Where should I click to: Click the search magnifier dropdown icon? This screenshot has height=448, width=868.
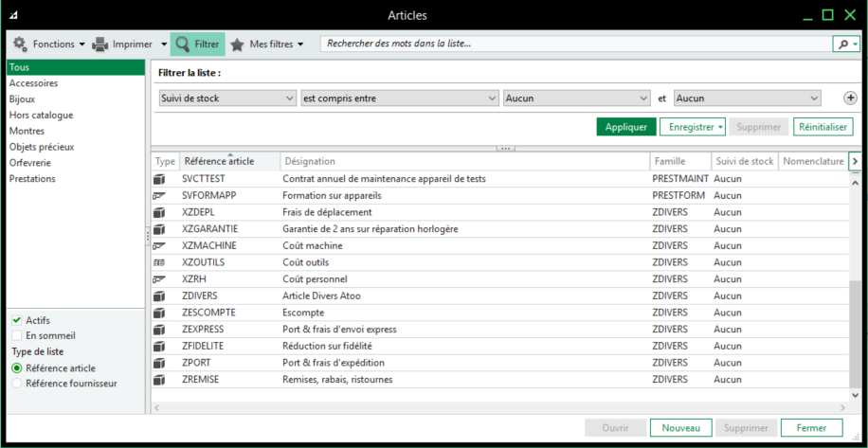844,45
